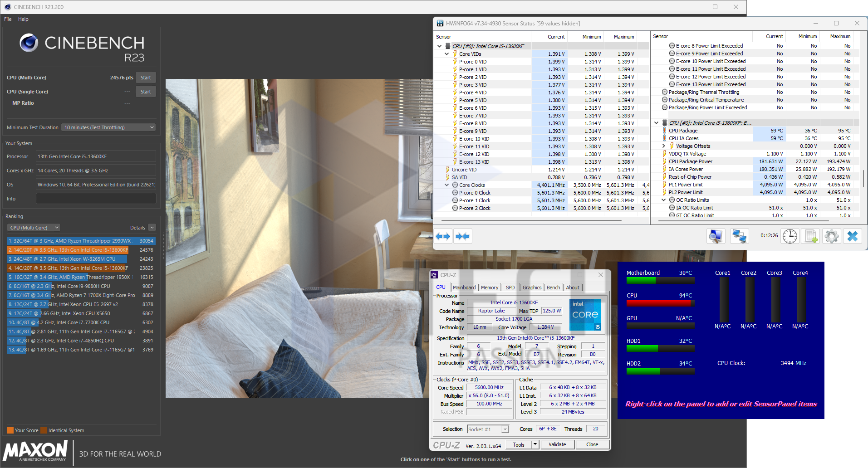The image size is (868, 468).
Task: Click the networked computers icon in HWiNFO
Action: point(739,236)
